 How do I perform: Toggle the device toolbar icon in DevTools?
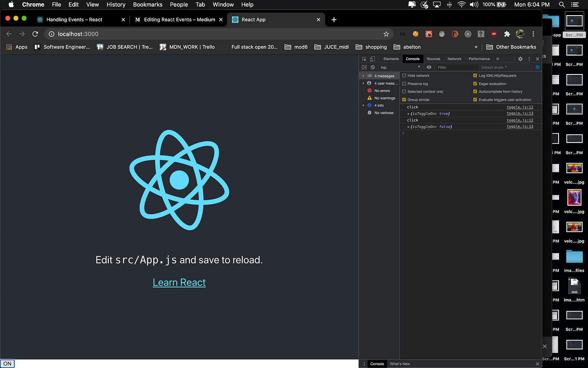point(372,59)
